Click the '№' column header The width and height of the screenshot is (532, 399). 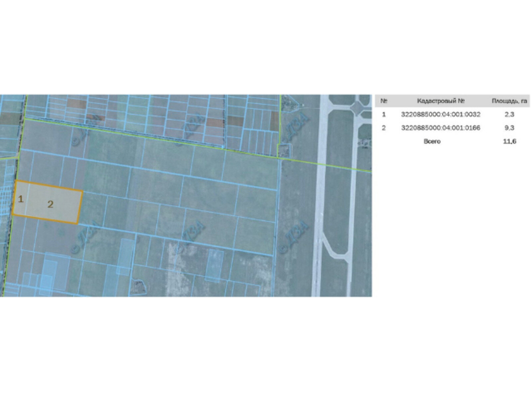click(384, 101)
